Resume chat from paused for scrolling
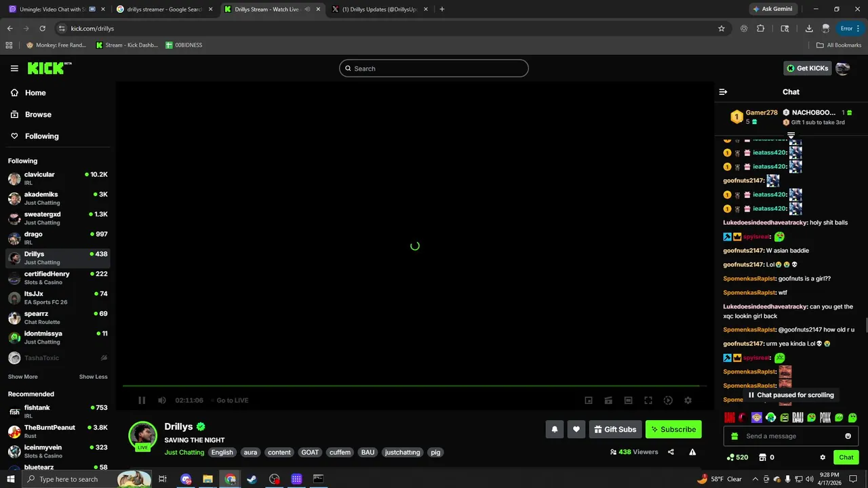Image resolution: width=868 pixels, height=488 pixels. point(791,395)
